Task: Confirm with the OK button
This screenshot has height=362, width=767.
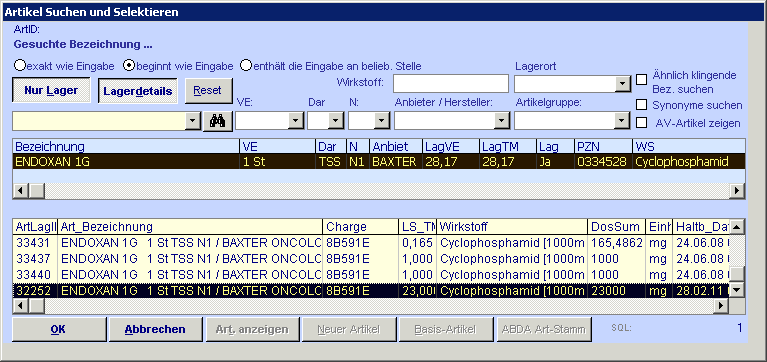Action: point(59,329)
